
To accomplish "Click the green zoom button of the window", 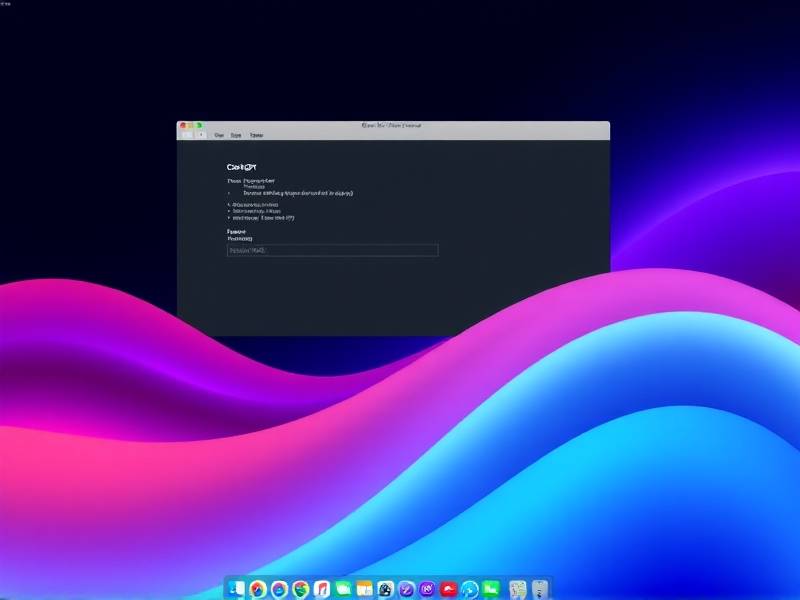I will pyautogui.click(x=199, y=125).
